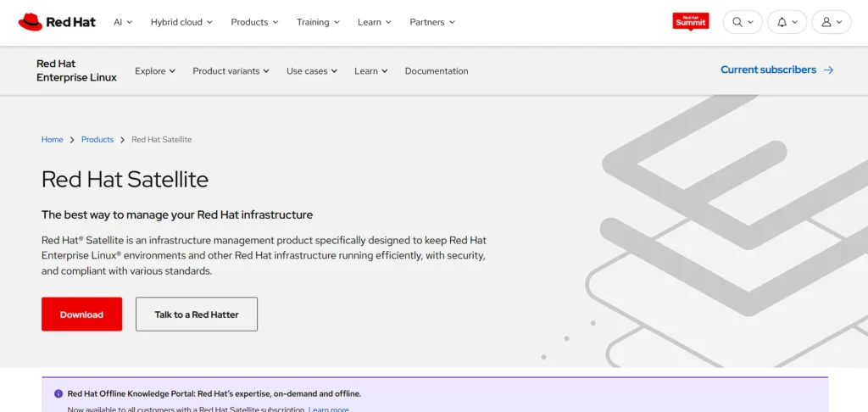Expand the Explore submenu
The width and height of the screenshot is (868, 412).
[x=155, y=71]
